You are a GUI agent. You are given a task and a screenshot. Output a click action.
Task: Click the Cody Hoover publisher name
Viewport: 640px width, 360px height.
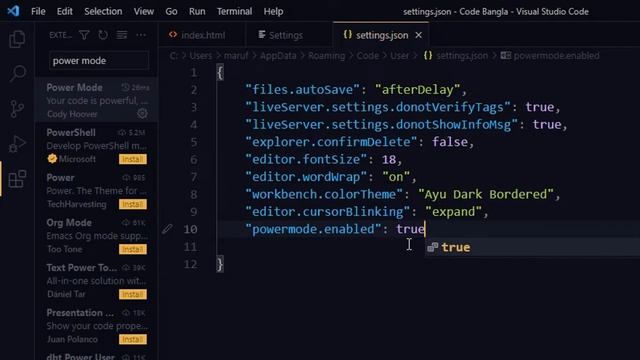tap(72, 114)
